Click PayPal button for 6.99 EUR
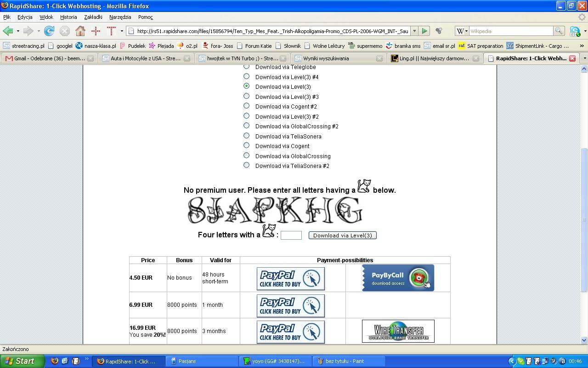This screenshot has height=368, width=588. 290,306
